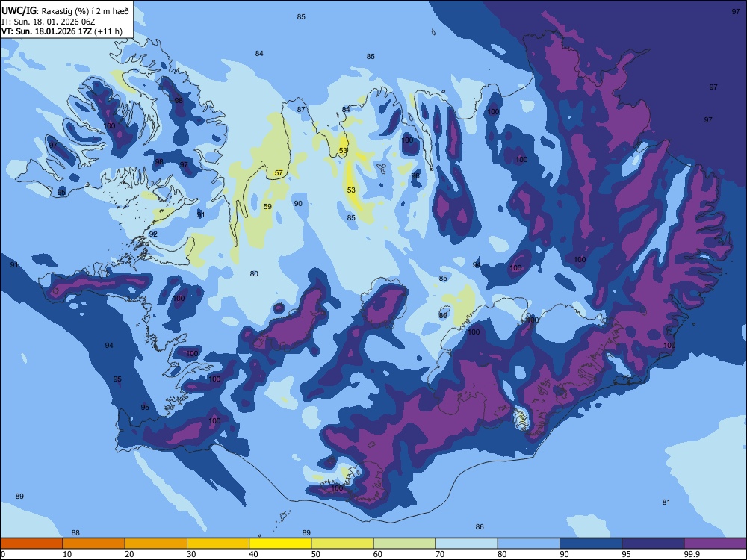Viewport: 747px width, 560px height.
Task: Click the light orange 20-30 legend swatch
Action: pyautogui.click(x=156, y=544)
